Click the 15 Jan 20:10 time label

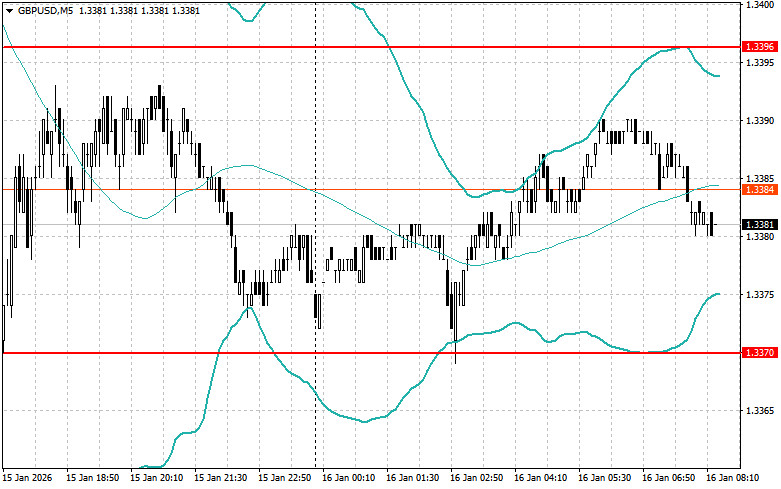pyautogui.click(x=156, y=478)
